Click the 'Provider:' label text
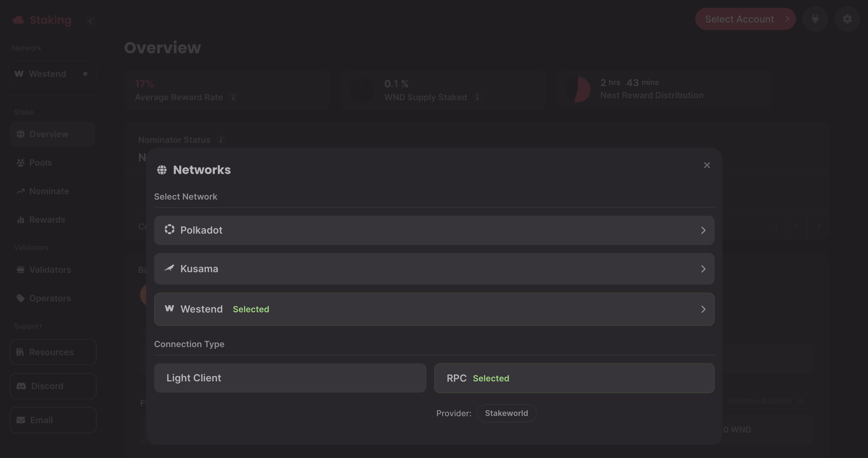The height and width of the screenshot is (458, 868). (x=454, y=413)
